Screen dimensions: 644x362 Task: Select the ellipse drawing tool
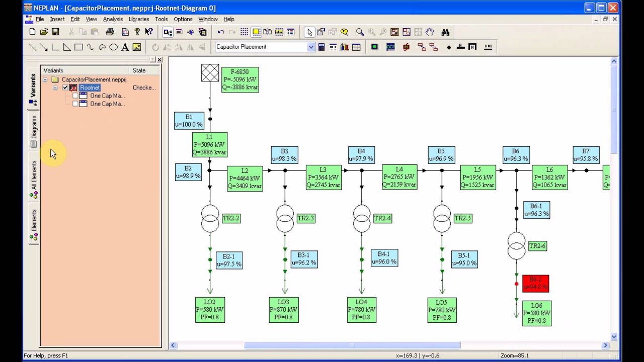tap(113, 47)
